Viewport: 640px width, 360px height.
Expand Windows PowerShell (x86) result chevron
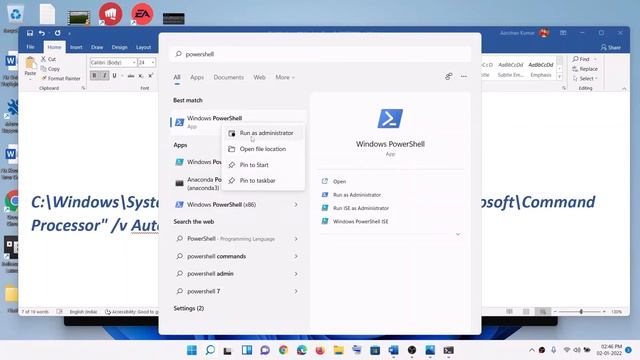tap(296, 204)
